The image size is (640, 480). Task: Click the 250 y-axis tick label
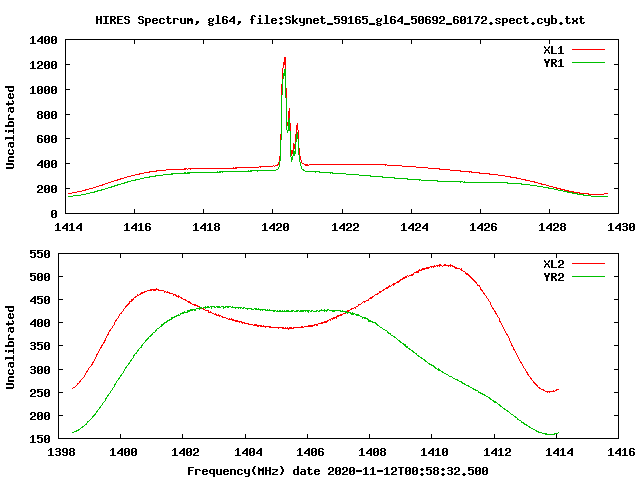click(x=40, y=393)
